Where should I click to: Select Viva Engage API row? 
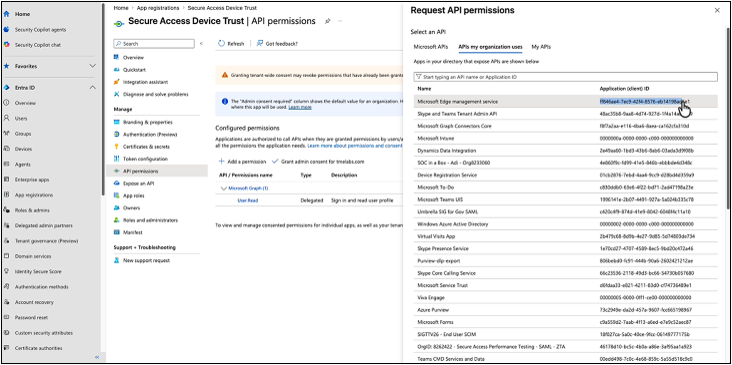565,297
